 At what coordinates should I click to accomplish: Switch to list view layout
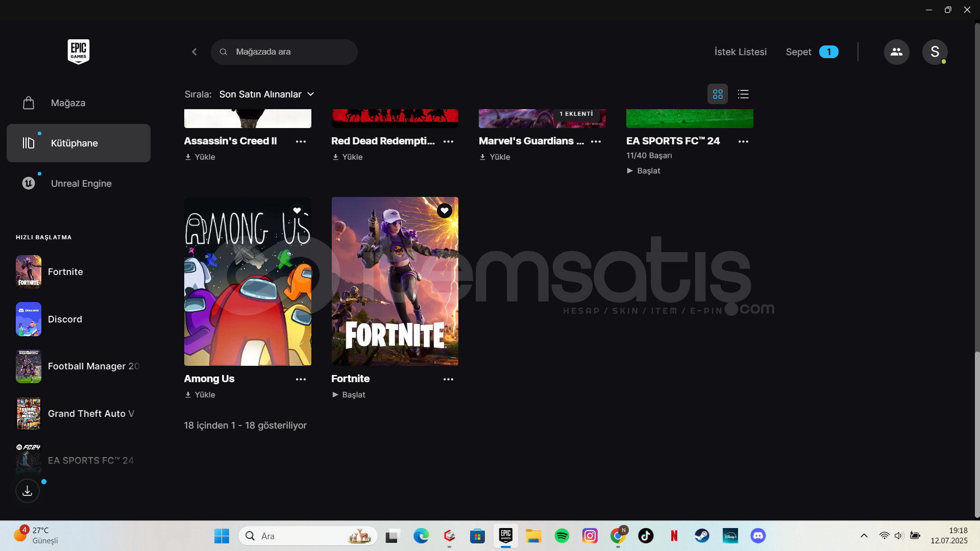point(743,94)
